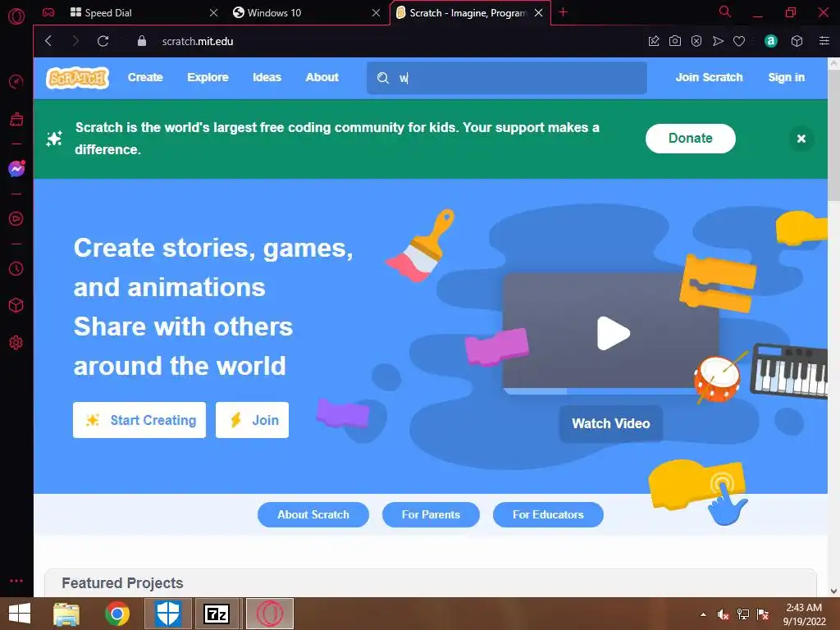Open the Player icon in sidebar

point(16,218)
